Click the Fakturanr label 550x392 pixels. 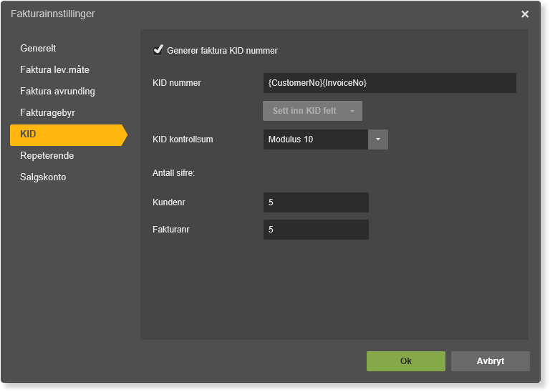point(171,230)
